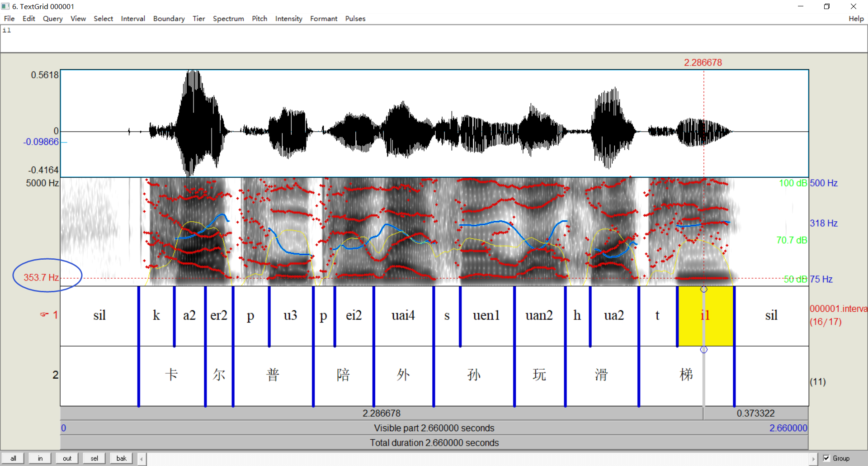Screen dimensions: 868x466
Task: Open the Spectrum menu
Action: coord(228,19)
